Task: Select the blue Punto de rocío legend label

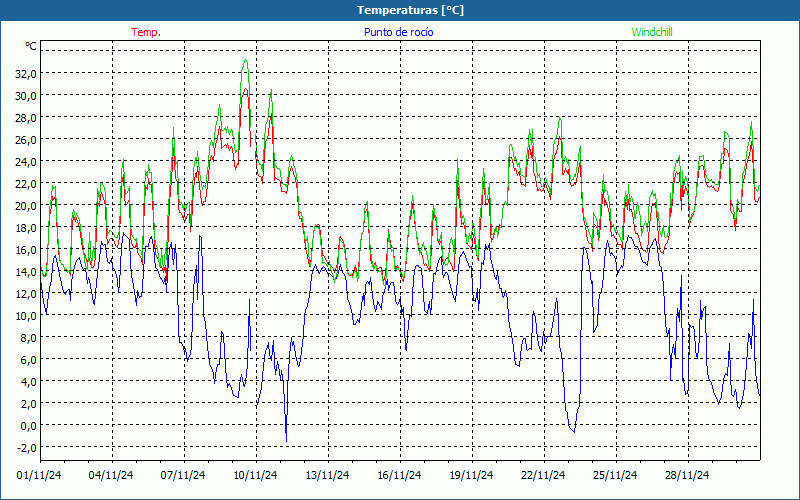Action: [x=398, y=32]
